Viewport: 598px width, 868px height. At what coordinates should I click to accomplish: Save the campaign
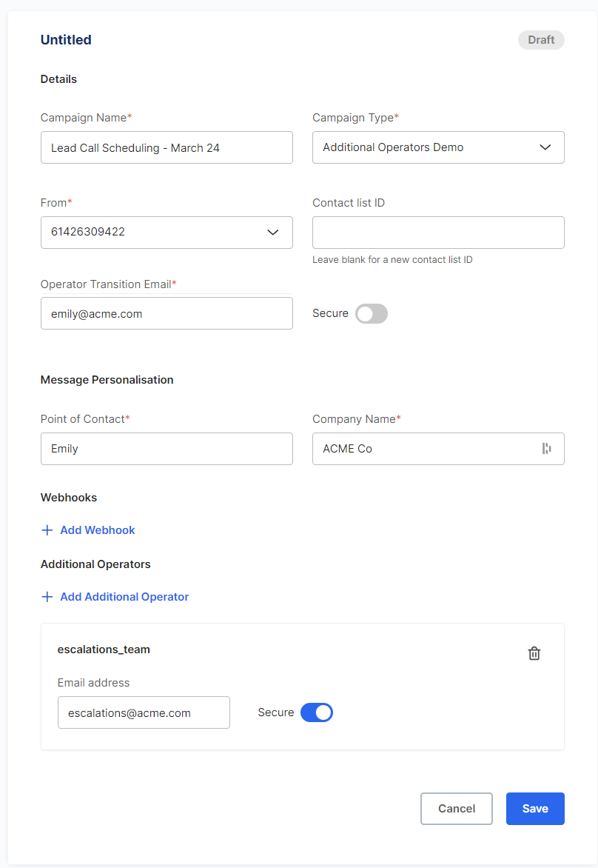pyautogui.click(x=535, y=809)
